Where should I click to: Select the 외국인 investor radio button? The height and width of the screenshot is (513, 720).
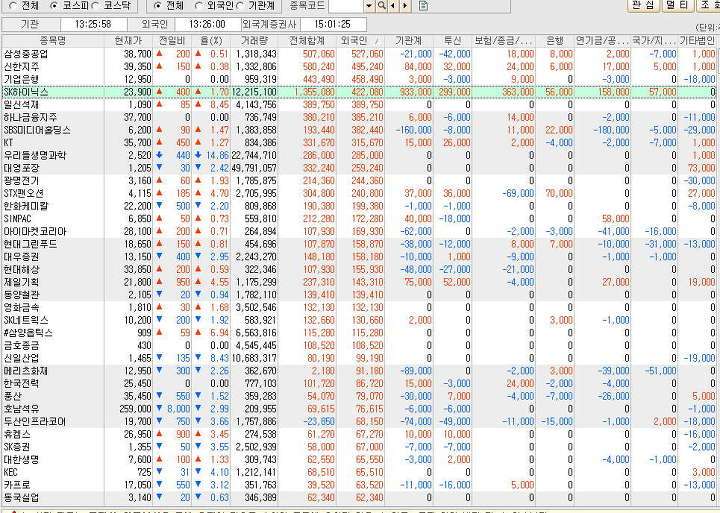tap(198, 6)
